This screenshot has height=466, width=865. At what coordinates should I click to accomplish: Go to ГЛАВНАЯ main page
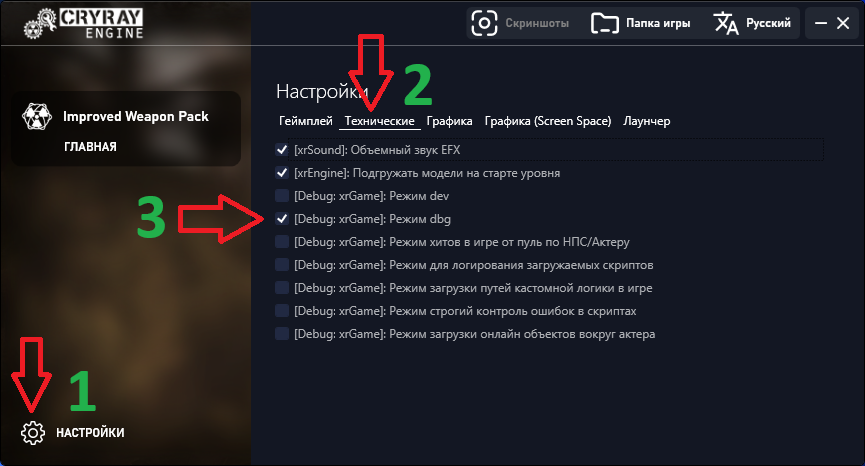(x=90, y=147)
